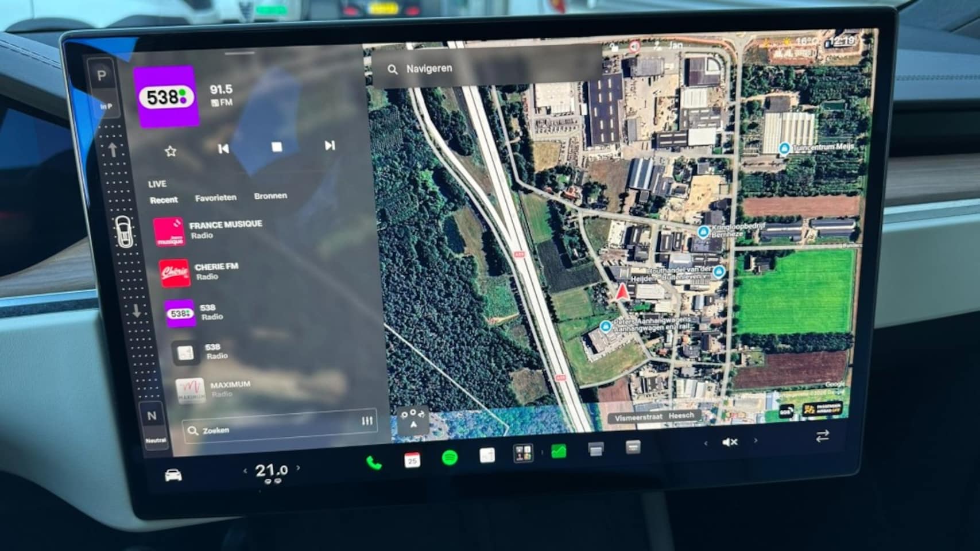
Task: Open the calendar app icon
Action: pyautogui.click(x=412, y=460)
